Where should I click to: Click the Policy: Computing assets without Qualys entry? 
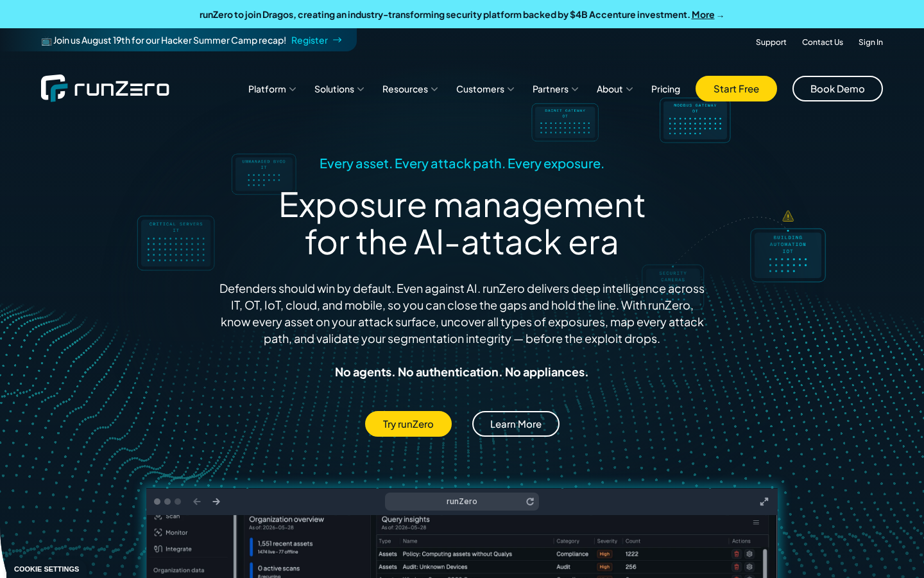click(x=457, y=554)
